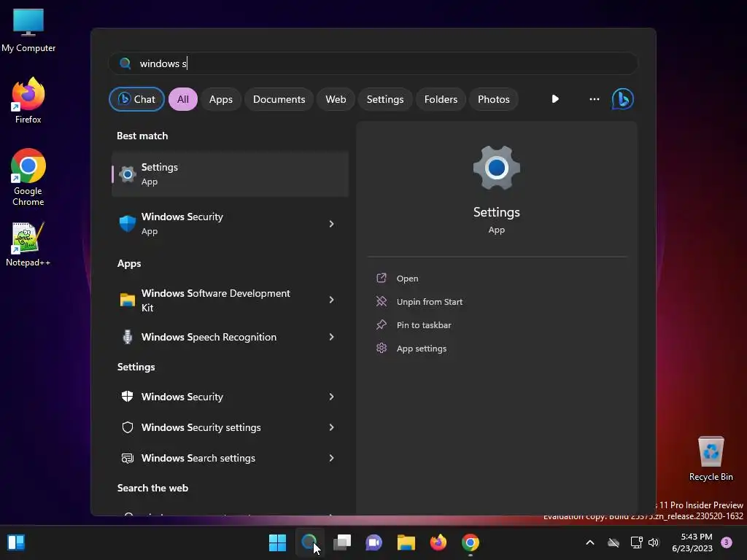
Task: Select the Photos filter tab
Action: [x=494, y=99]
